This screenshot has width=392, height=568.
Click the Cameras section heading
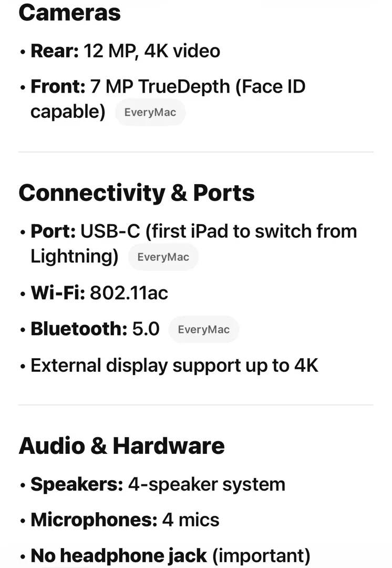tap(70, 13)
